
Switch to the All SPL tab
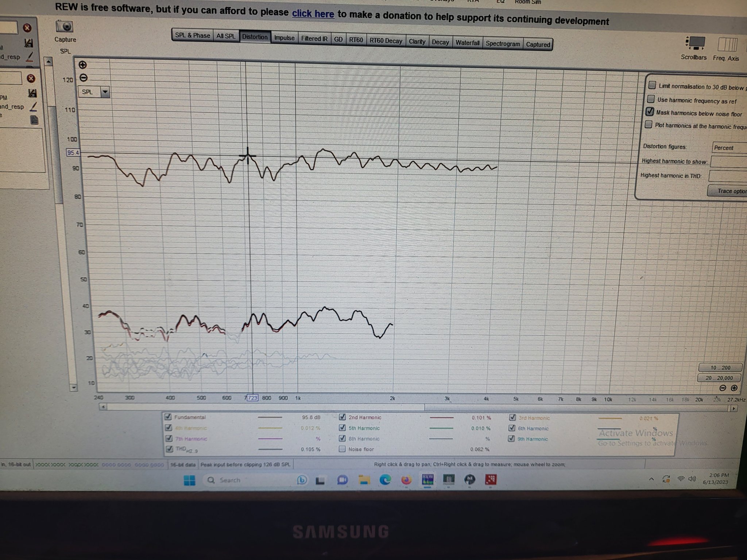pyautogui.click(x=226, y=36)
